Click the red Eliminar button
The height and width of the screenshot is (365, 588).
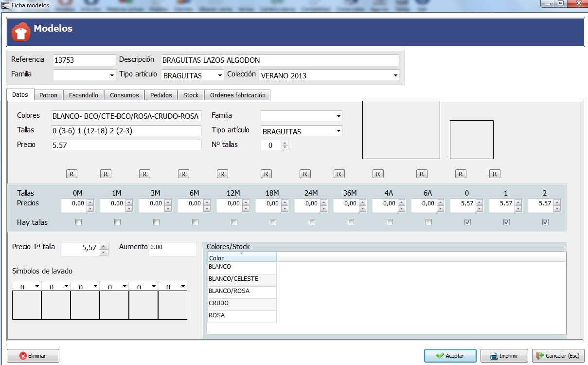(33, 356)
